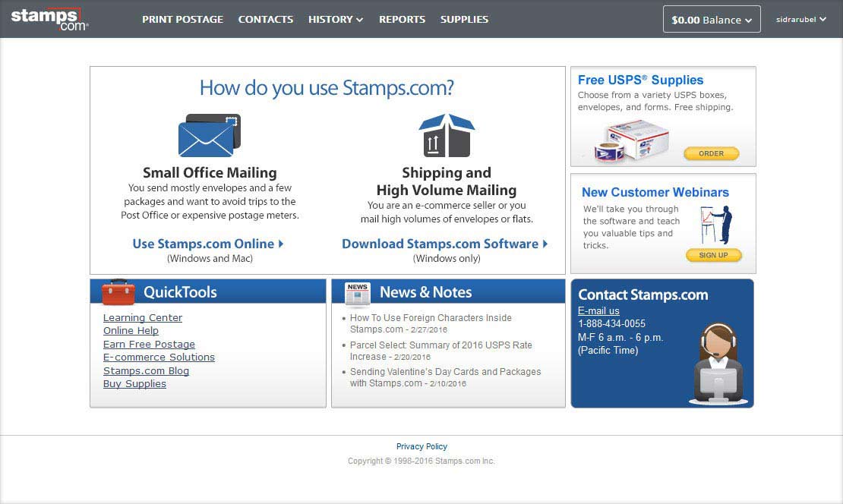Viewport: 843px width, 504px height.
Task: Click the Contact Stamps.com heading
Action: (x=643, y=295)
